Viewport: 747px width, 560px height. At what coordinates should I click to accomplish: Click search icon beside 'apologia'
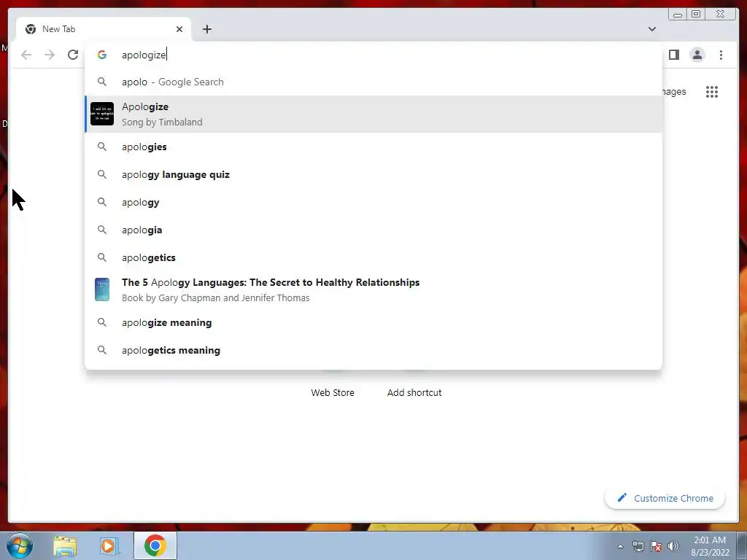(x=102, y=230)
